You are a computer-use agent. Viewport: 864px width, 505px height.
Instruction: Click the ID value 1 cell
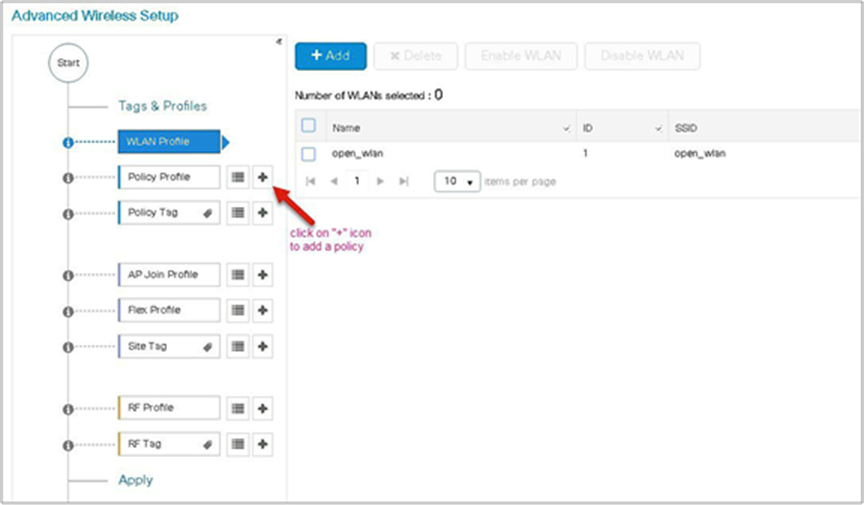coord(585,153)
